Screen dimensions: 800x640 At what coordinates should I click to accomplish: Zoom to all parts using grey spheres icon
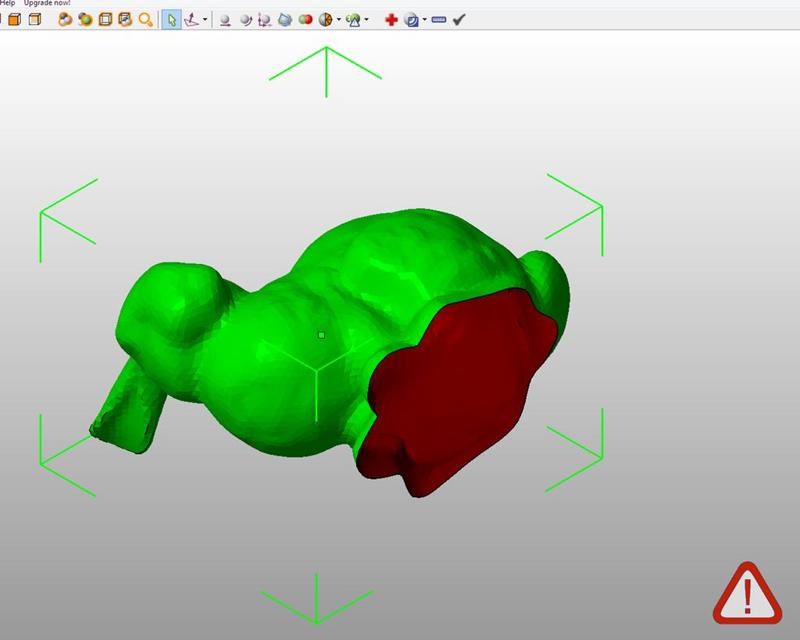click(x=65, y=20)
